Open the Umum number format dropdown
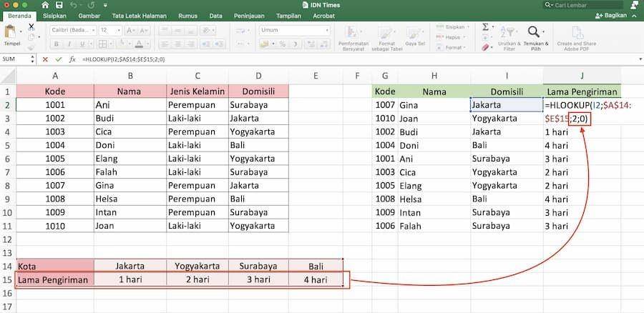This screenshot has width=644, height=313. tap(295, 30)
